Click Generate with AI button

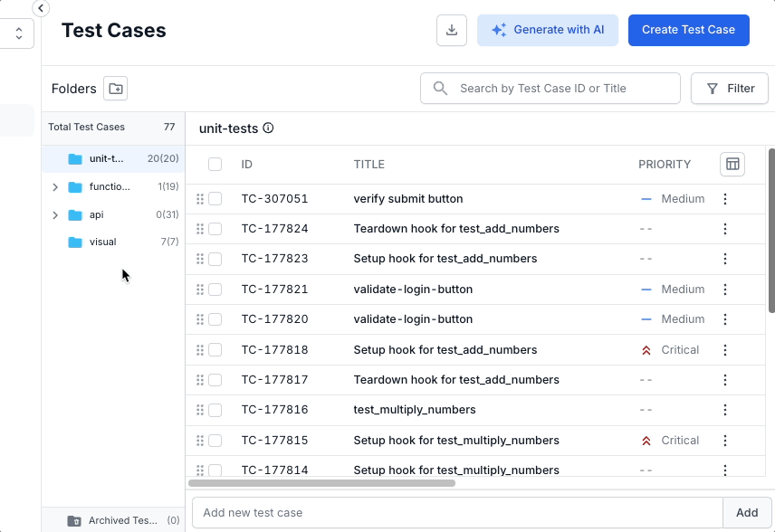[548, 30]
